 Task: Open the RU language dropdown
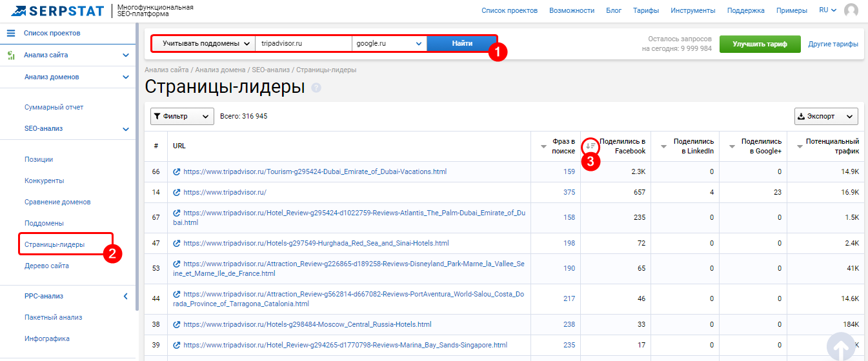coord(827,10)
